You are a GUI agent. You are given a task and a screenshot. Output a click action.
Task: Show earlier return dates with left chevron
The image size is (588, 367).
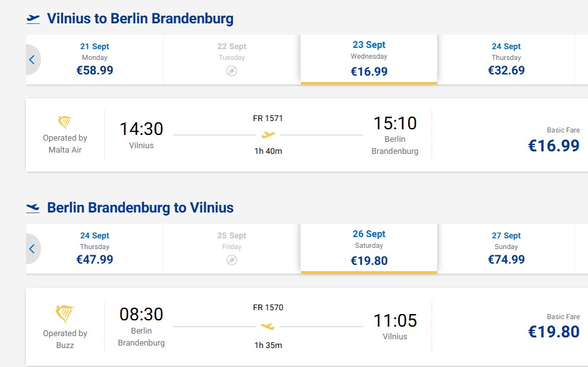pyautogui.click(x=33, y=248)
